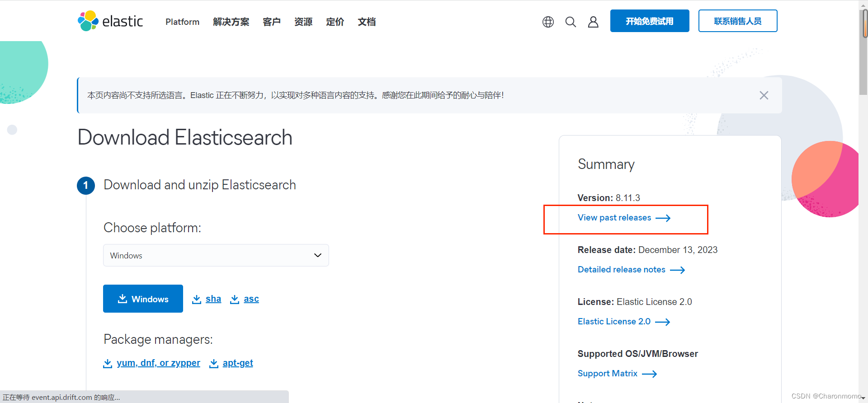Screen dimensions: 868x403
Task: Expand the Windows platform dropdown
Action: (216, 255)
